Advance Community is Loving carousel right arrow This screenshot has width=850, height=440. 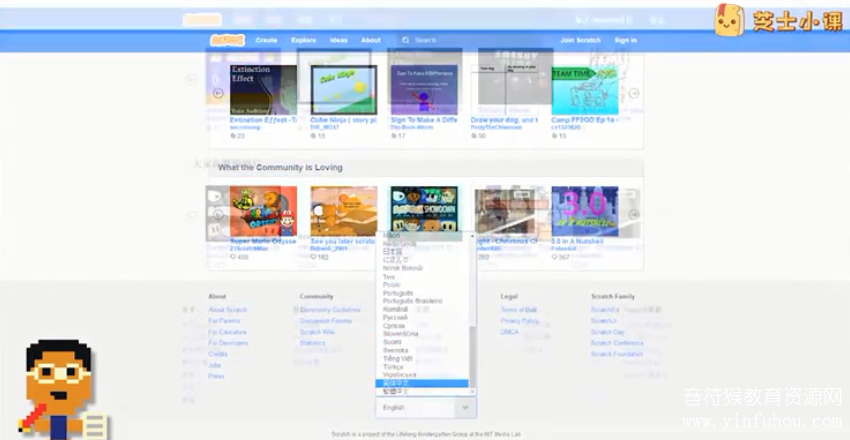click(634, 215)
